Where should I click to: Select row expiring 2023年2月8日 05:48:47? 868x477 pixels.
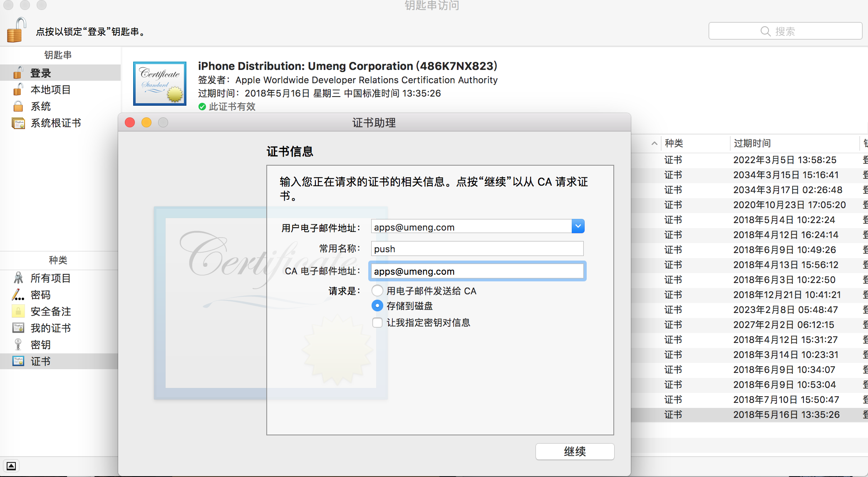pyautogui.click(x=749, y=310)
